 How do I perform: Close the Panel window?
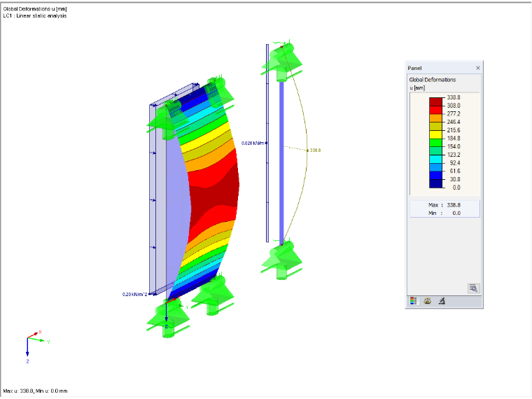pyautogui.click(x=477, y=68)
